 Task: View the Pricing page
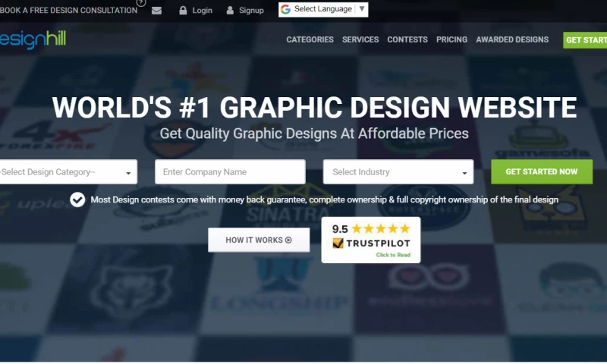(x=451, y=39)
